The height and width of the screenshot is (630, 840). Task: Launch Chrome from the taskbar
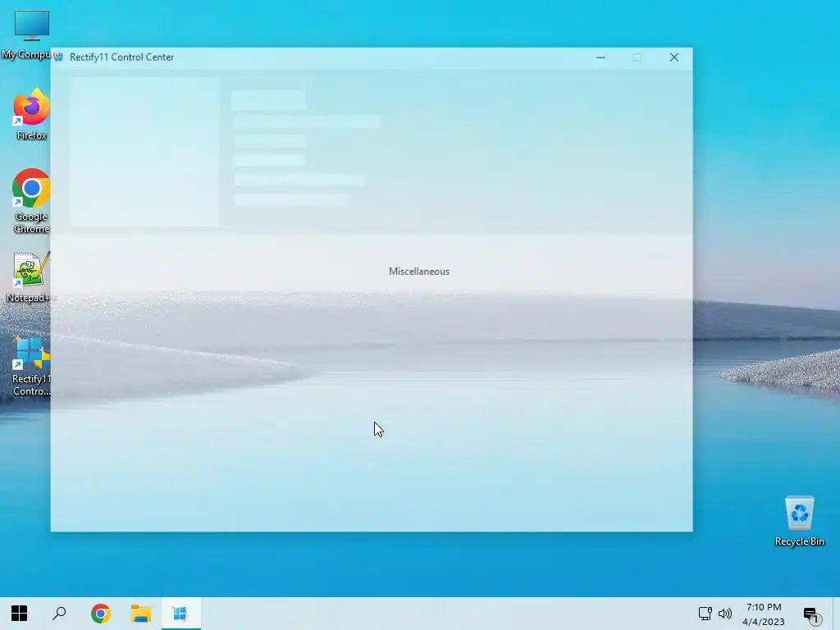[x=101, y=614]
